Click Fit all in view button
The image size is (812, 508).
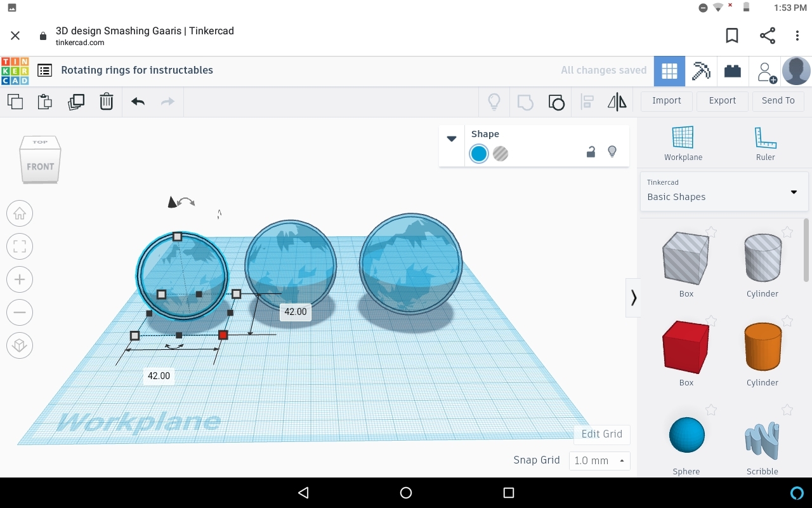(x=20, y=246)
